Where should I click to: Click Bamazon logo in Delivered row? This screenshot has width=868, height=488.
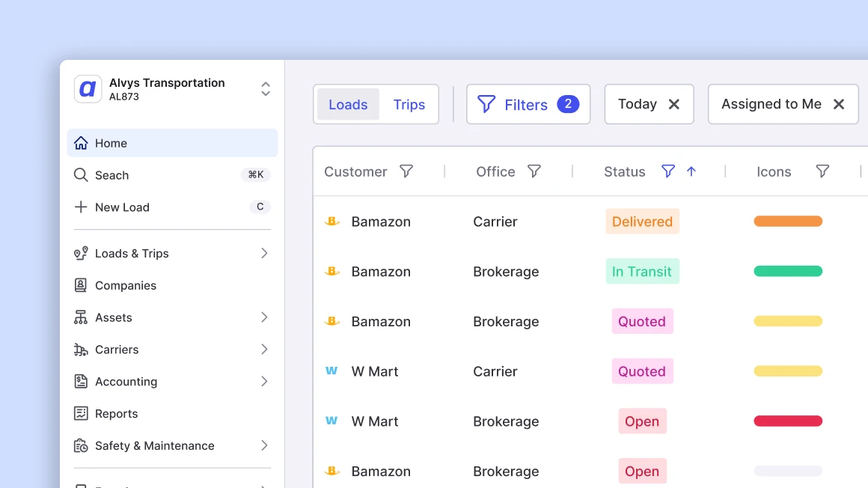[331, 222]
